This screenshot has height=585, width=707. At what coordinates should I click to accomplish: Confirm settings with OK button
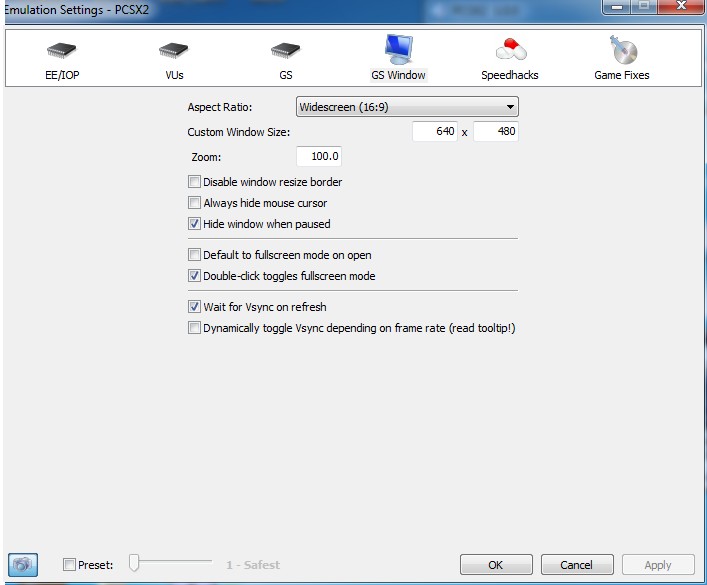coord(496,565)
